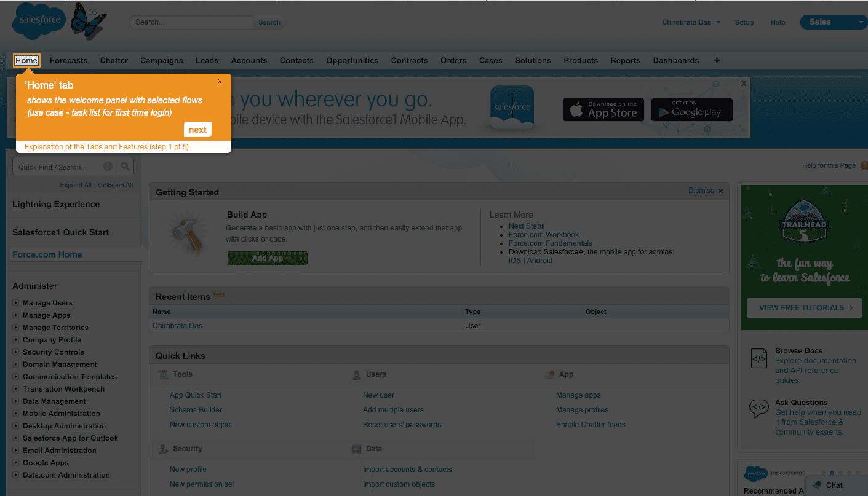Click the Trailhead badge image
Image resolution: width=868 pixels, height=496 pixels.
(x=804, y=220)
